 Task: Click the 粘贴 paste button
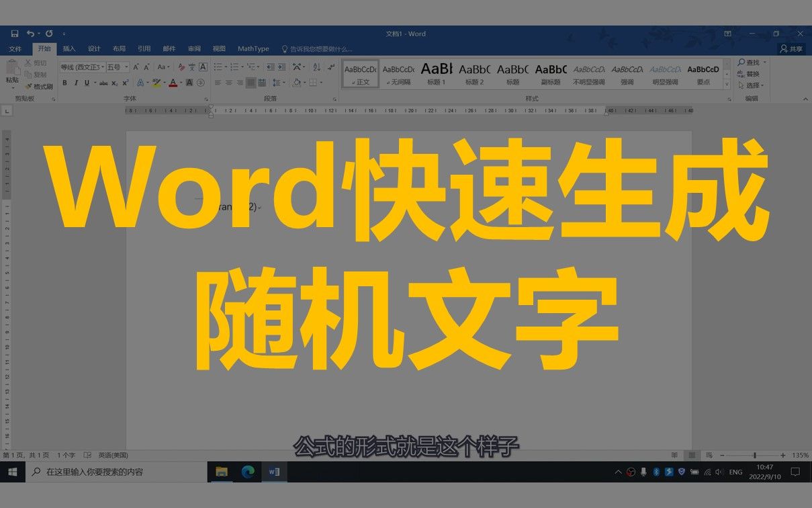pyautogui.click(x=11, y=73)
